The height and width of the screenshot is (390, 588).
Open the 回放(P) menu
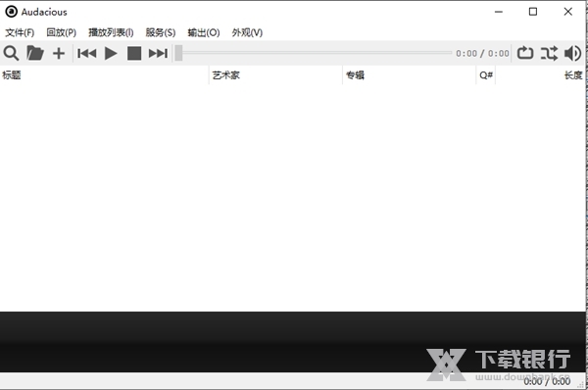pos(61,32)
